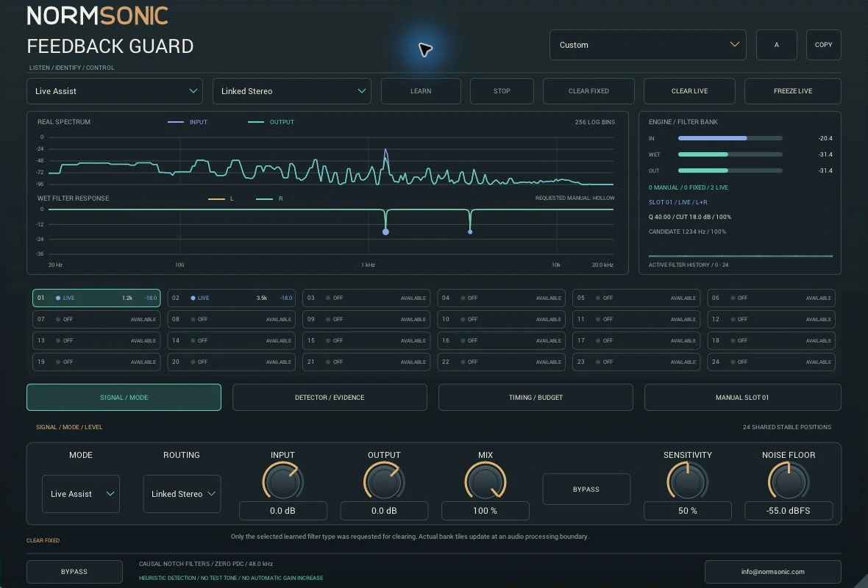Select filter slot 05 OFF

point(636,298)
